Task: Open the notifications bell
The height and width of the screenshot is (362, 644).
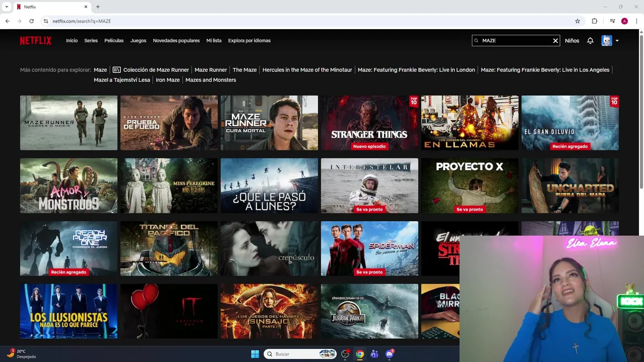Action: [590, 41]
